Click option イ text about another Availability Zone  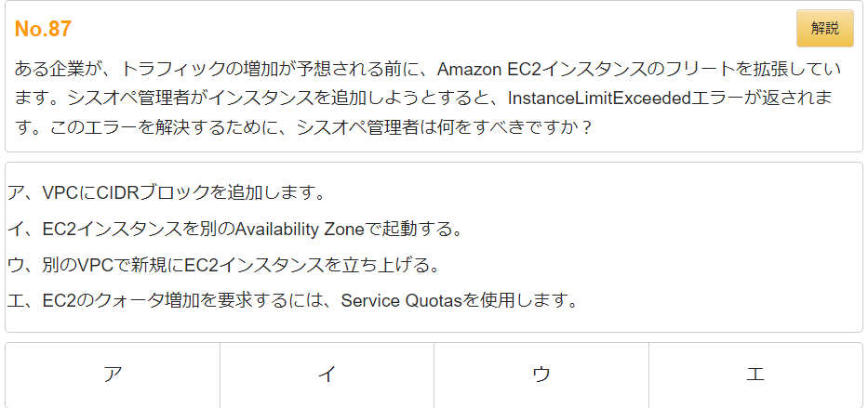click(234, 229)
